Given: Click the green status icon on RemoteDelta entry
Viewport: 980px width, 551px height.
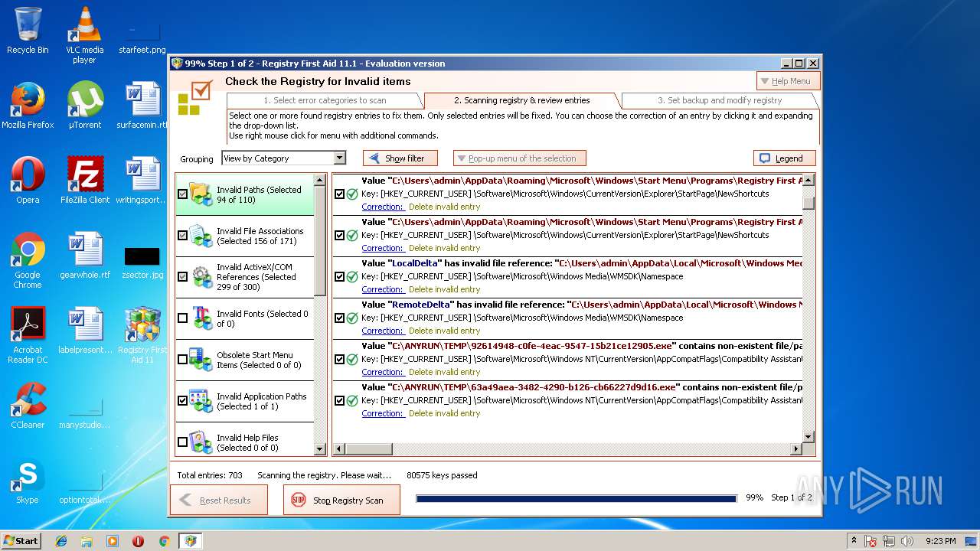Looking at the screenshot, I should point(352,318).
